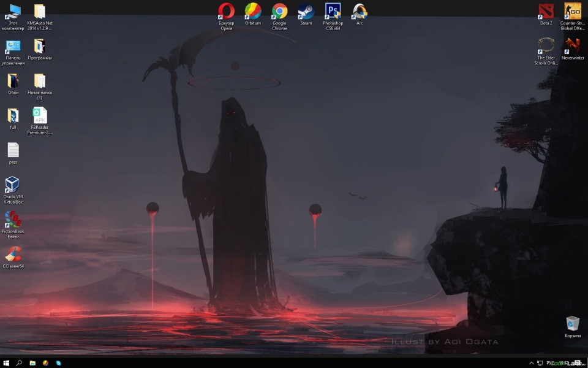This screenshot has width=588, height=368.
Task: Open the Windows Start menu
Action: 6,363
